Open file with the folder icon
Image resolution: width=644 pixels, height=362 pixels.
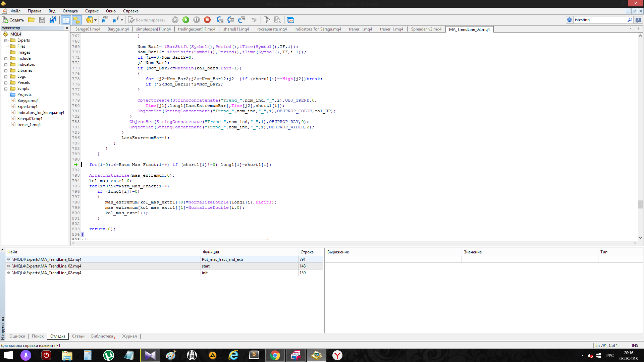point(31,20)
